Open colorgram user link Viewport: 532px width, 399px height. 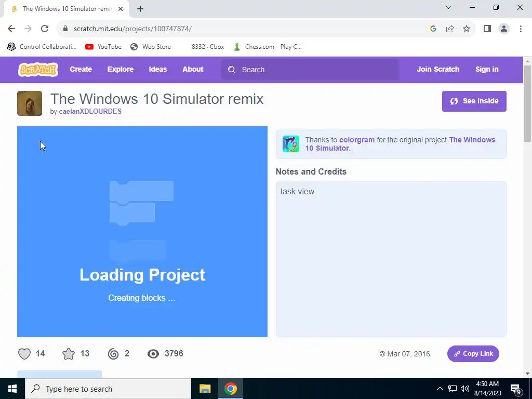click(357, 140)
